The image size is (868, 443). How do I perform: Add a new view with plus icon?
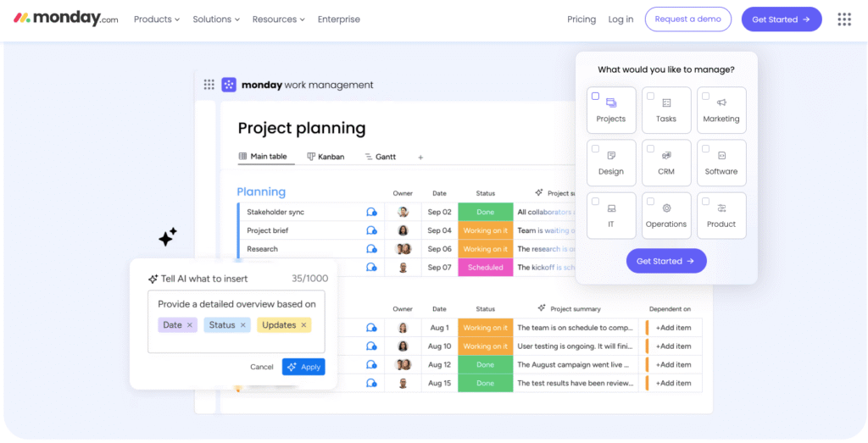click(420, 158)
